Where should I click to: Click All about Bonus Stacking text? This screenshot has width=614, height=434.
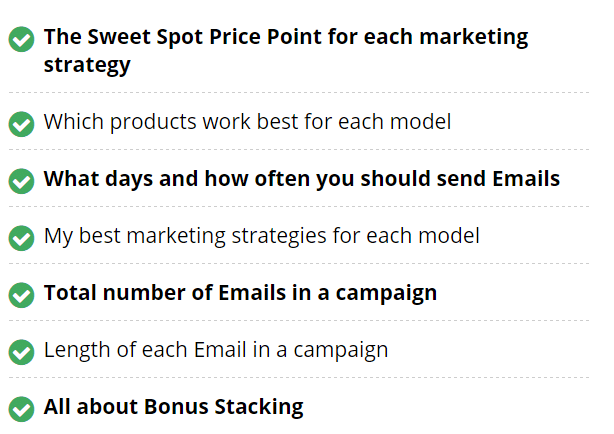click(x=173, y=407)
